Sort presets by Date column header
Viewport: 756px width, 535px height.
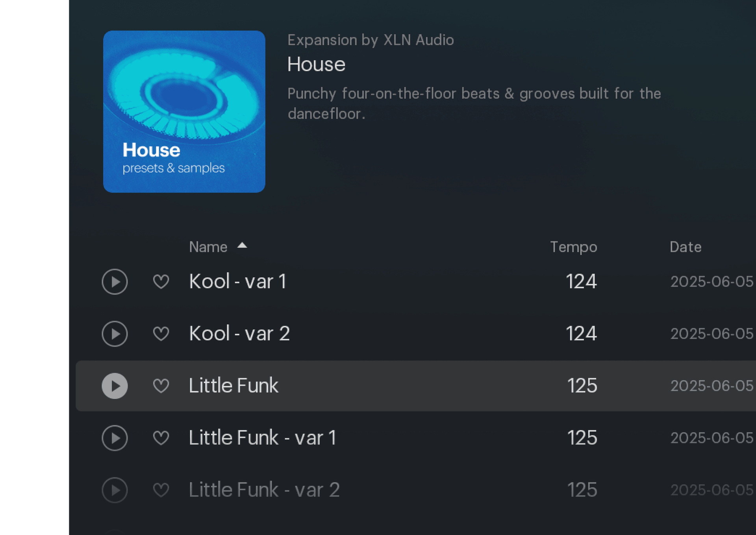(685, 247)
